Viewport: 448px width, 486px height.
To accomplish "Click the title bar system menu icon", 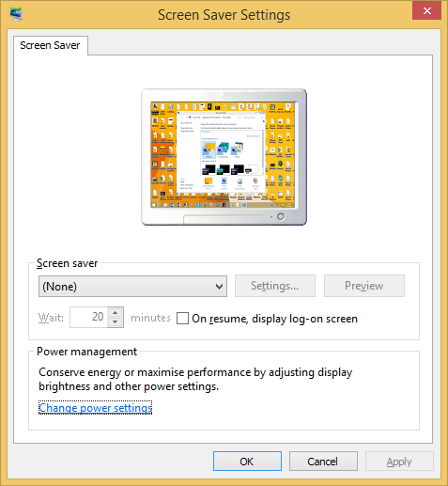I will tap(16, 14).
